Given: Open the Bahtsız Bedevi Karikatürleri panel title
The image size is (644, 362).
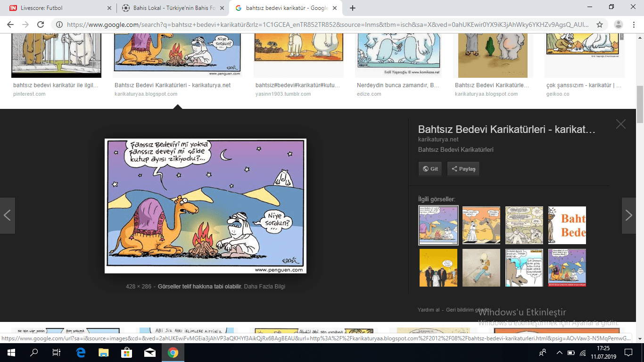Looking at the screenshot, I should pyautogui.click(x=507, y=130).
